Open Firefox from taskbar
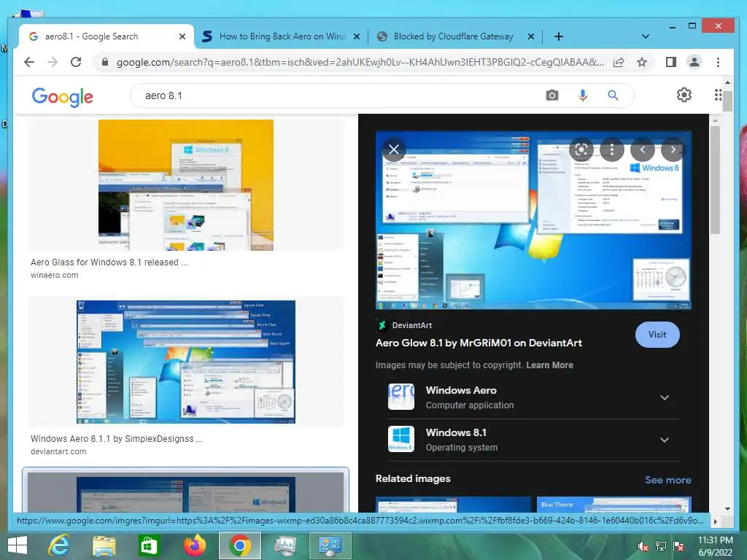The width and height of the screenshot is (747, 560). click(194, 545)
